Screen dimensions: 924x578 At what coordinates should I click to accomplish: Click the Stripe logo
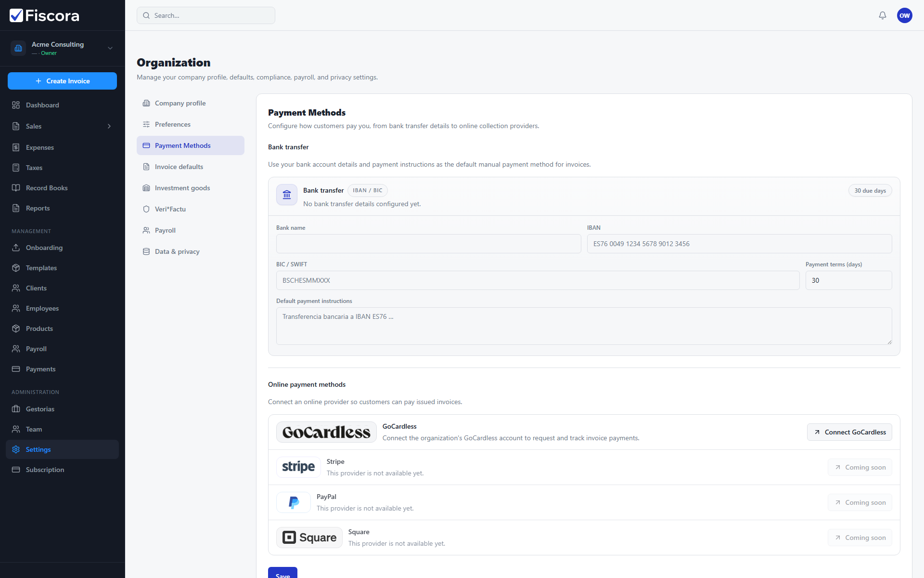tap(298, 467)
